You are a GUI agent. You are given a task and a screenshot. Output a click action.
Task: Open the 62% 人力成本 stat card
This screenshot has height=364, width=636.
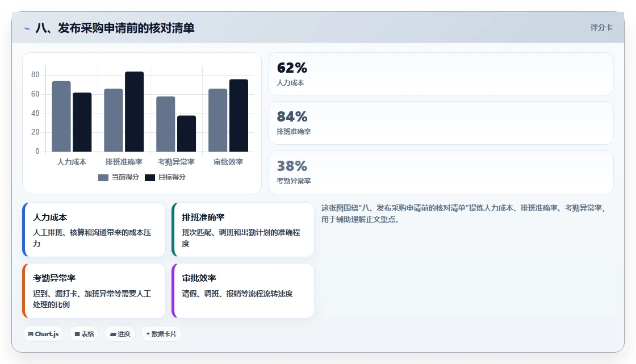tap(441, 74)
